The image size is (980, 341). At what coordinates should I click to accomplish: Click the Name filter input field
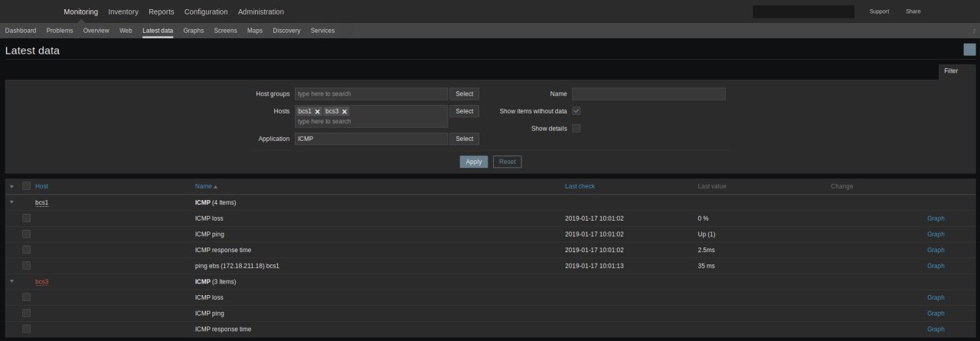coord(648,94)
